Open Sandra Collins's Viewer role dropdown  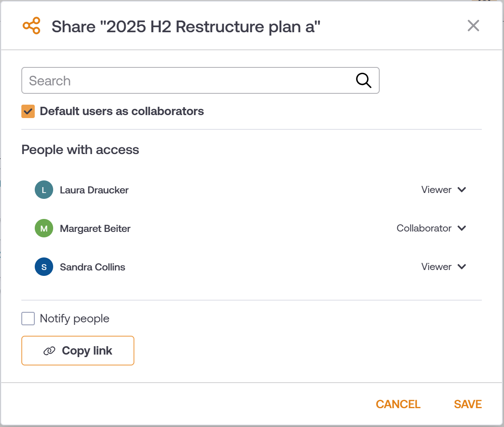(x=444, y=267)
